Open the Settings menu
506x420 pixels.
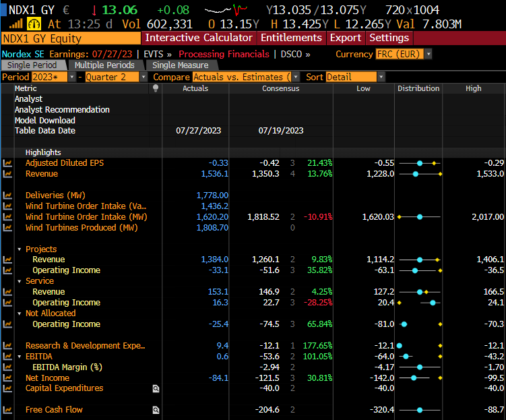click(x=389, y=38)
